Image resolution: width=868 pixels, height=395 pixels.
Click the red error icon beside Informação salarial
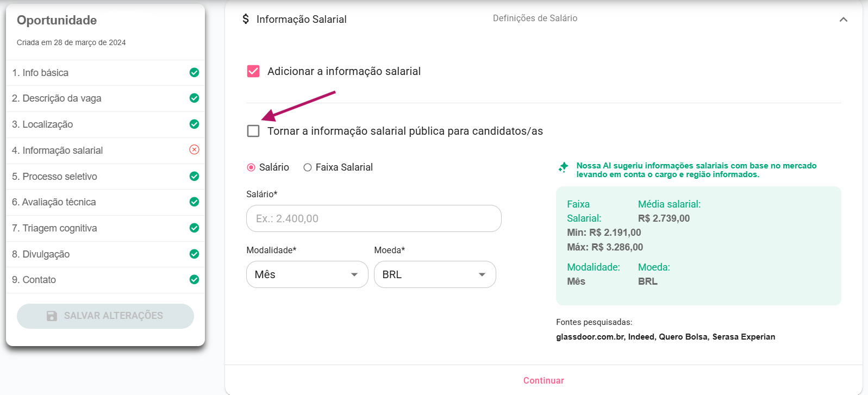click(194, 149)
